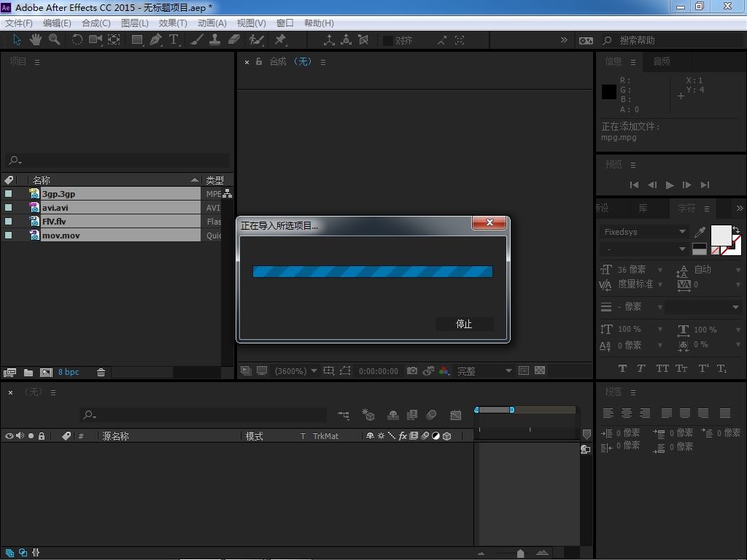Toggle All Caps text style
This screenshot has height=560, width=747.
(662, 368)
